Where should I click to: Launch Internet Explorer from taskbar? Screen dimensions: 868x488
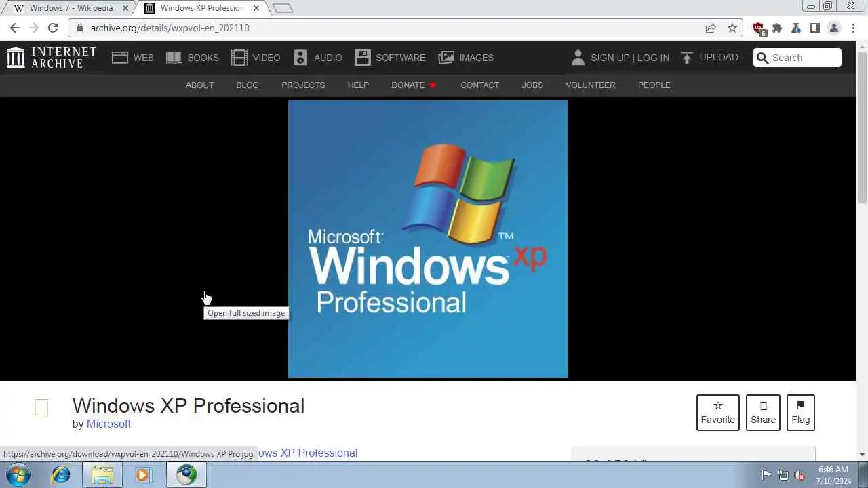pyautogui.click(x=61, y=474)
